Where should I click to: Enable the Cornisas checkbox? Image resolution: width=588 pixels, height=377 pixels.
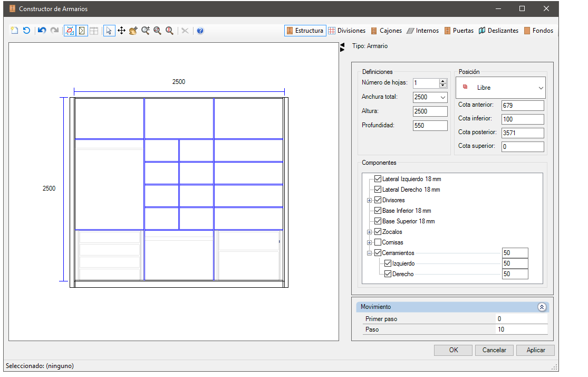(378, 242)
